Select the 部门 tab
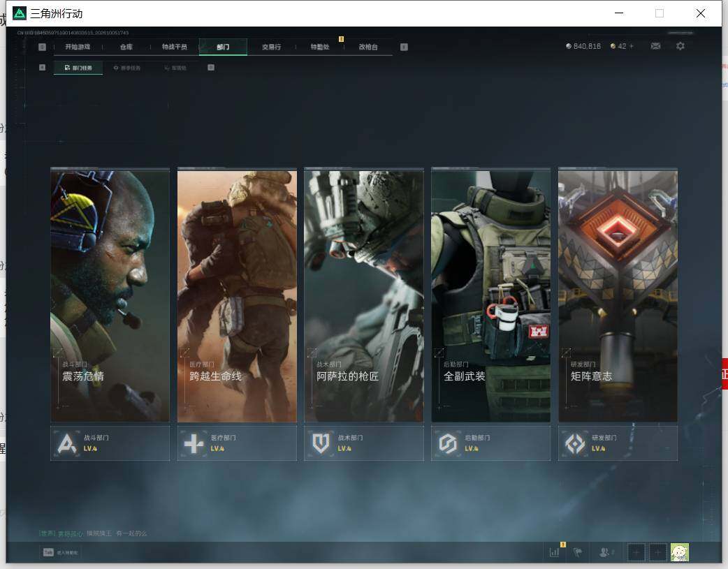 (x=223, y=47)
